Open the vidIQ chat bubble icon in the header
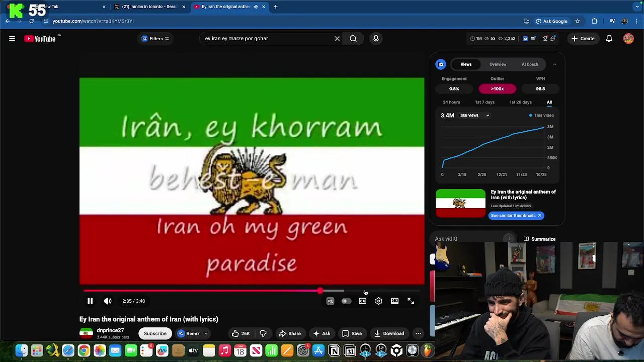644x362 pixels. pyautogui.click(x=553, y=38)
